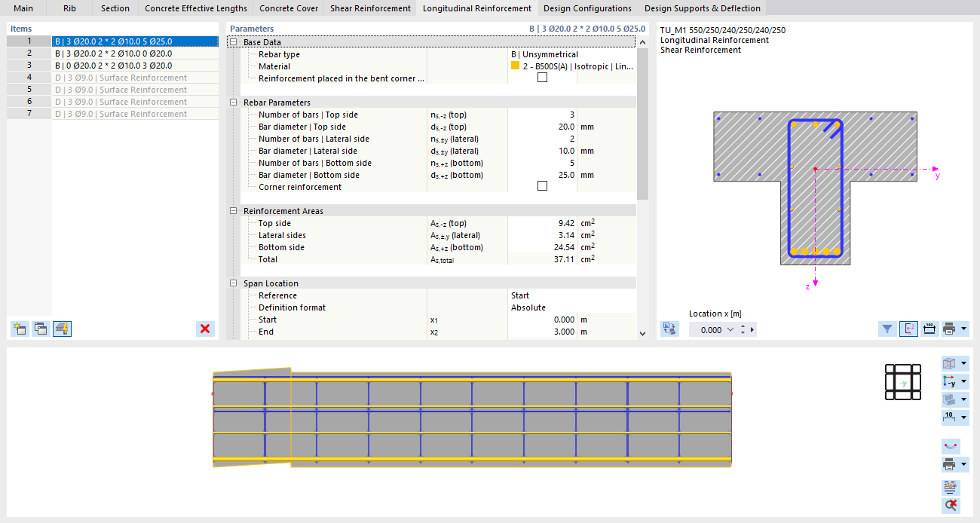
Task: Open the Concrete Cover tab
Action: pos(289,8)
